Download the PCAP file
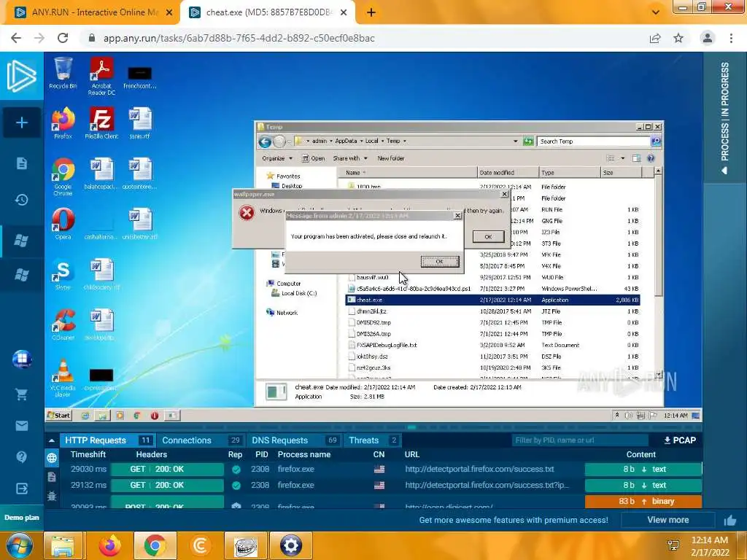Viewport: 747px width, 560px height. [680, 440]
